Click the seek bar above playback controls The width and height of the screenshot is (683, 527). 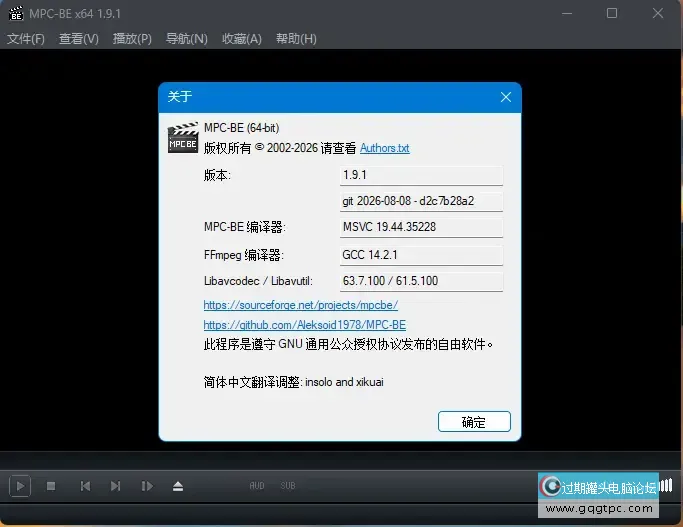341,461
